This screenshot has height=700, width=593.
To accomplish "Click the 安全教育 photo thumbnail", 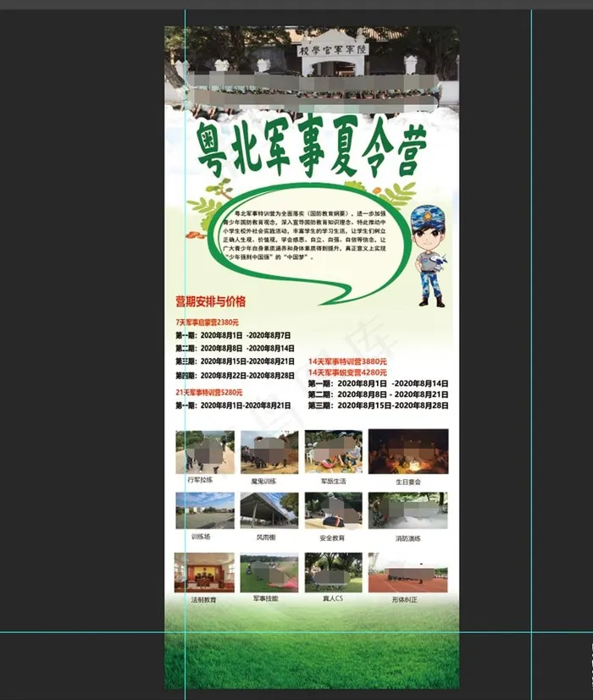I will click(334, 511).
